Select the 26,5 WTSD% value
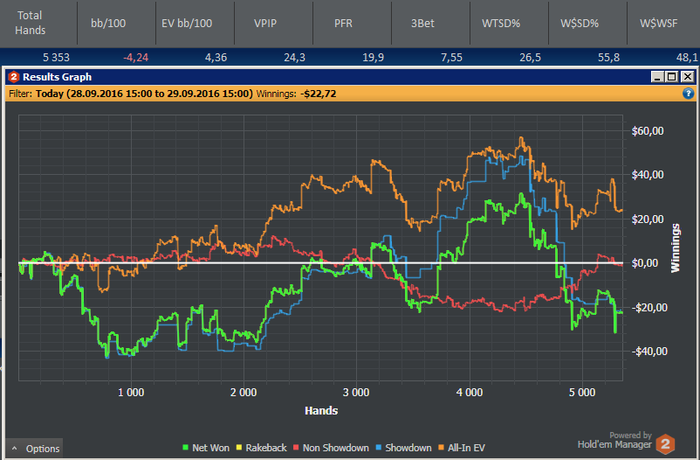 530,57
